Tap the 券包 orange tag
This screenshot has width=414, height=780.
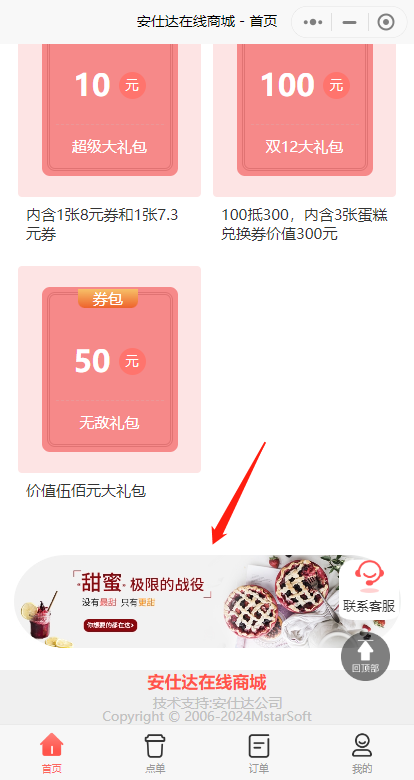(x=107, y=299)
